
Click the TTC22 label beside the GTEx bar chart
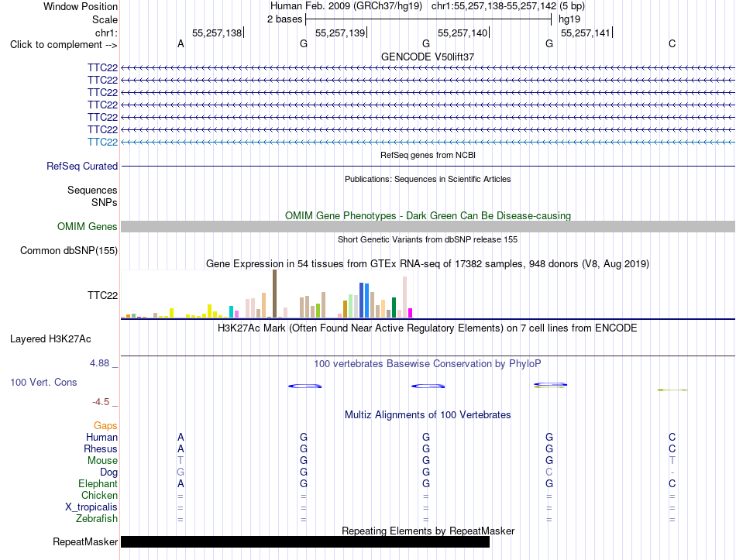[102, 295]
